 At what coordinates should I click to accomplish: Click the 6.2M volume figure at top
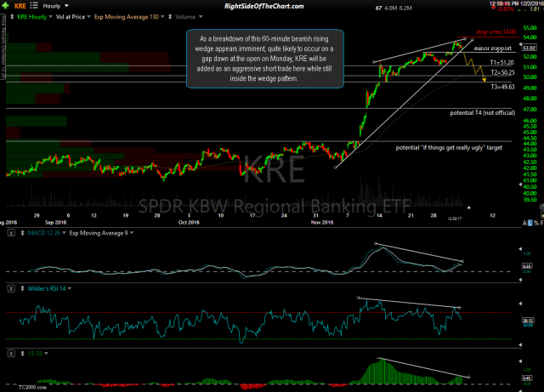pyautogui.click(x=405, y=8)
